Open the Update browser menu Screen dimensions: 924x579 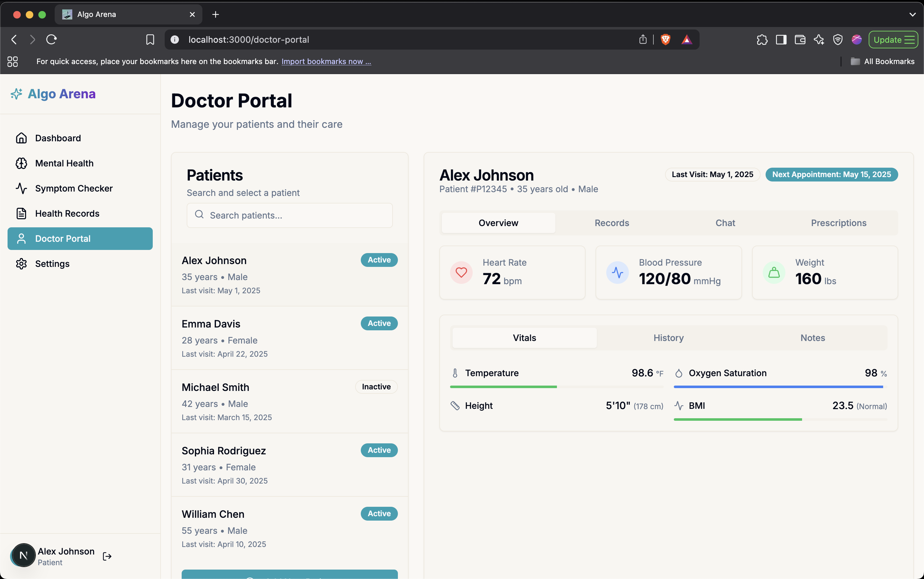coord(893,40)
